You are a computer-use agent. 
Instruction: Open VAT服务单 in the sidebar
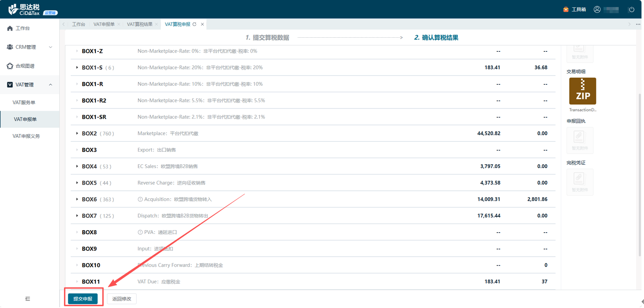coord(24,102)
